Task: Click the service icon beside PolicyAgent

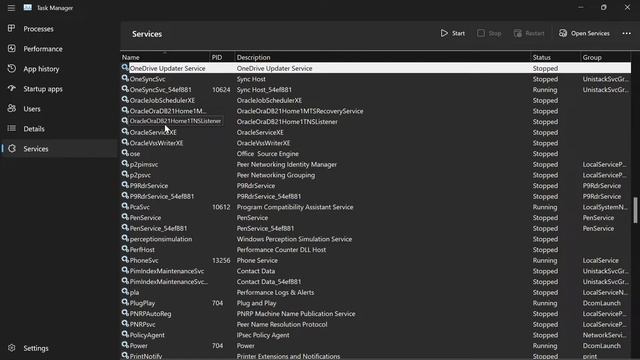Action: (125, 334)
